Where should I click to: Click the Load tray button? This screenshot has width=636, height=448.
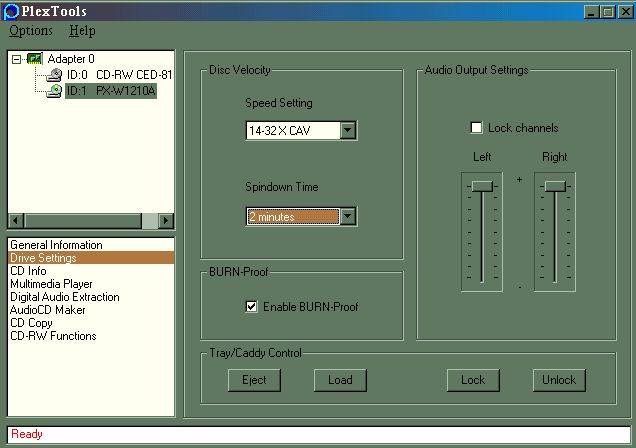340,380
